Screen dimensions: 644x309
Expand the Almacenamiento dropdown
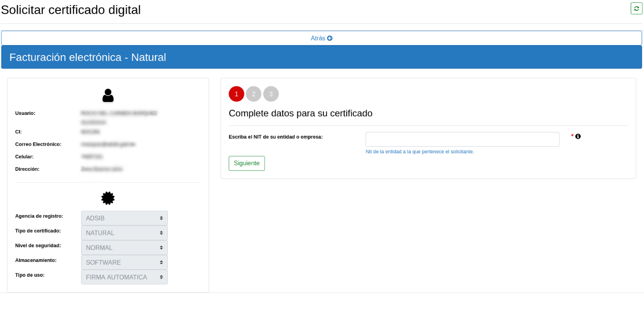point(124,262)
